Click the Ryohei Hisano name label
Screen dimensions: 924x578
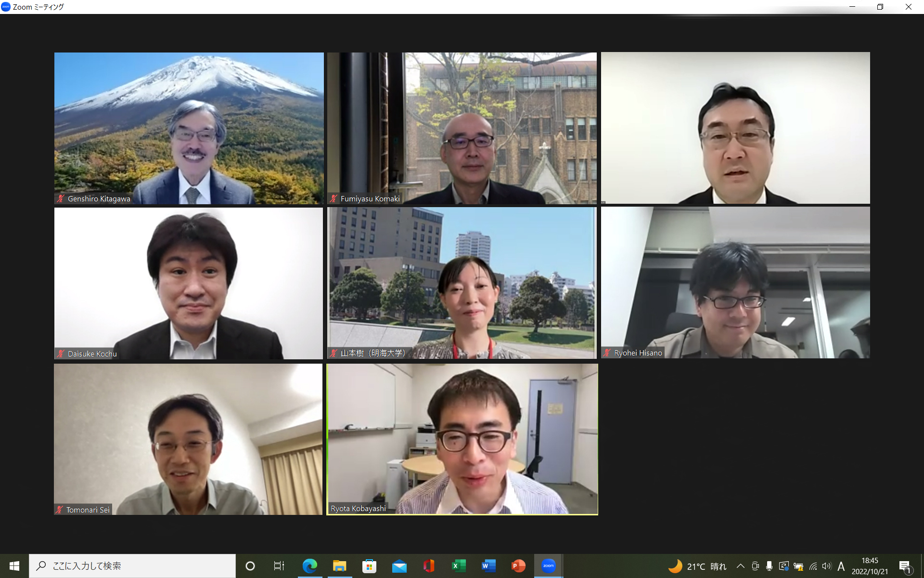[638, 353]
